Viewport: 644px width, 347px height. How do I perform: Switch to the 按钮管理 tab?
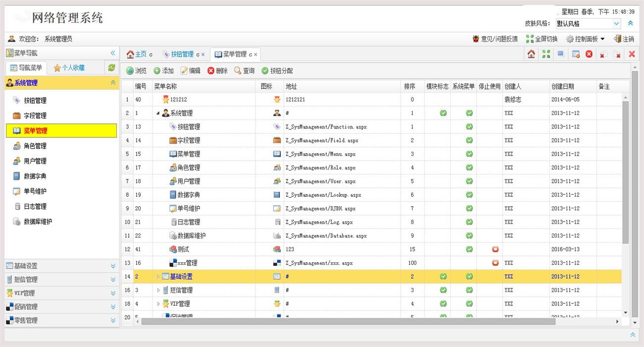[182, 55]
